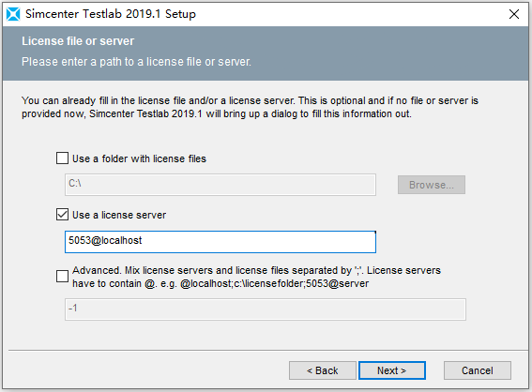Go to previous step with < Back
Image resolution: width=532 pixels, height=392 pixels.
(323, 370)
